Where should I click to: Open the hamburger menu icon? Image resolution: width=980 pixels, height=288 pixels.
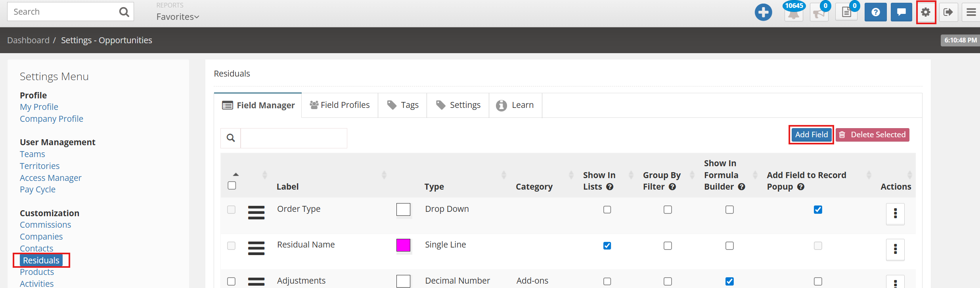pos(971,12)
